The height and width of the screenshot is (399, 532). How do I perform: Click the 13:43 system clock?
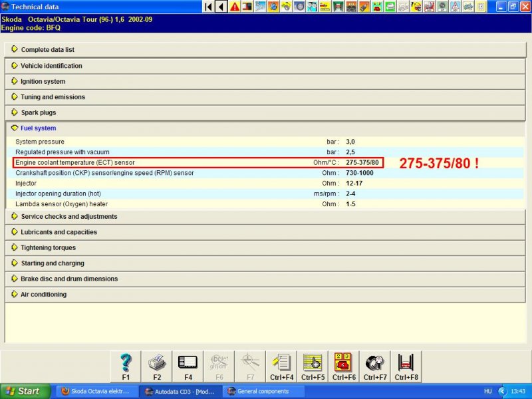(518, 391)
